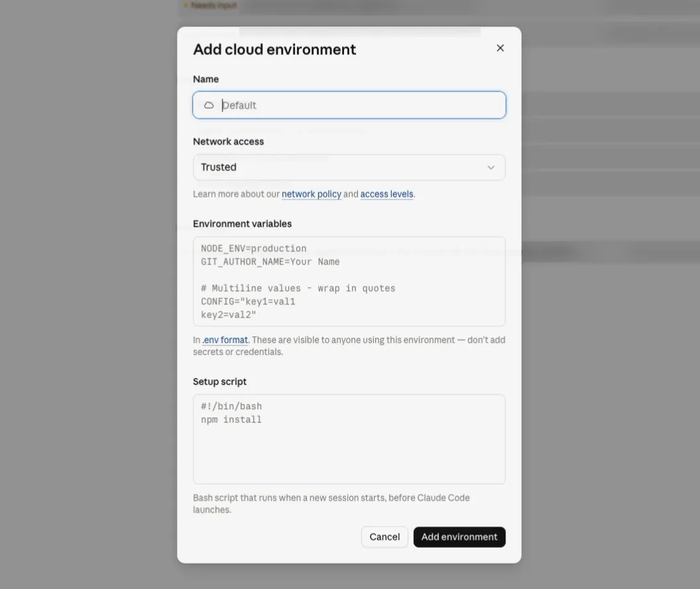Open the network policy link
This screenshot has height=589, width=700.
[311, 194]
